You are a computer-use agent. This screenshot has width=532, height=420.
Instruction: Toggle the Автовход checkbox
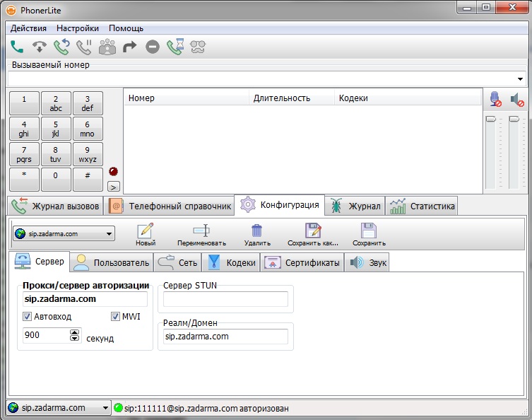(x=27, y=317)
